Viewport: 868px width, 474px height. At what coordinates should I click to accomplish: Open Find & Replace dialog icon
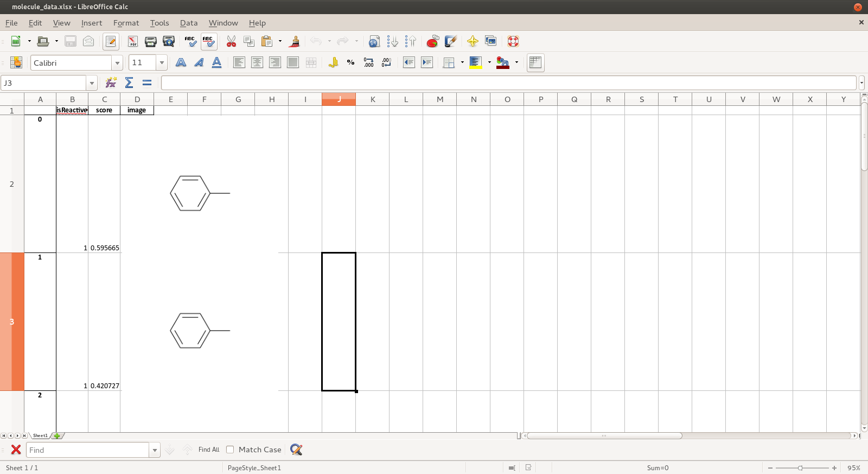pos(296,450)
